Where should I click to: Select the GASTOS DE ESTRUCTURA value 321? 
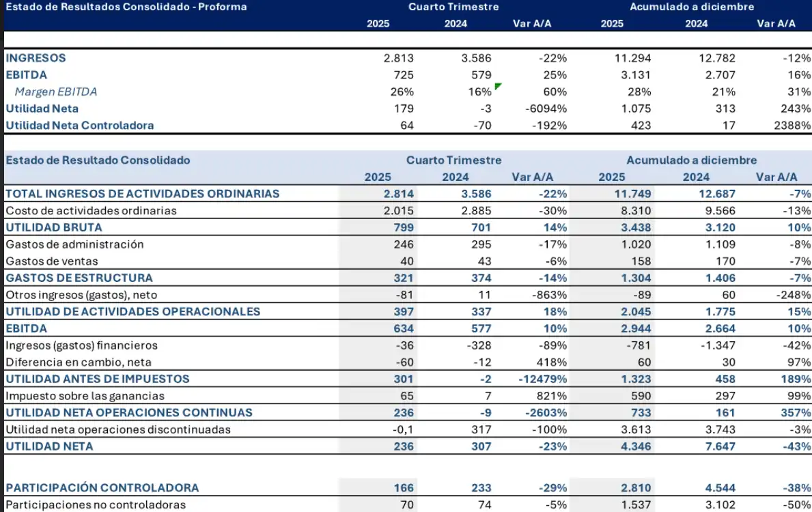tap(403, 277)
